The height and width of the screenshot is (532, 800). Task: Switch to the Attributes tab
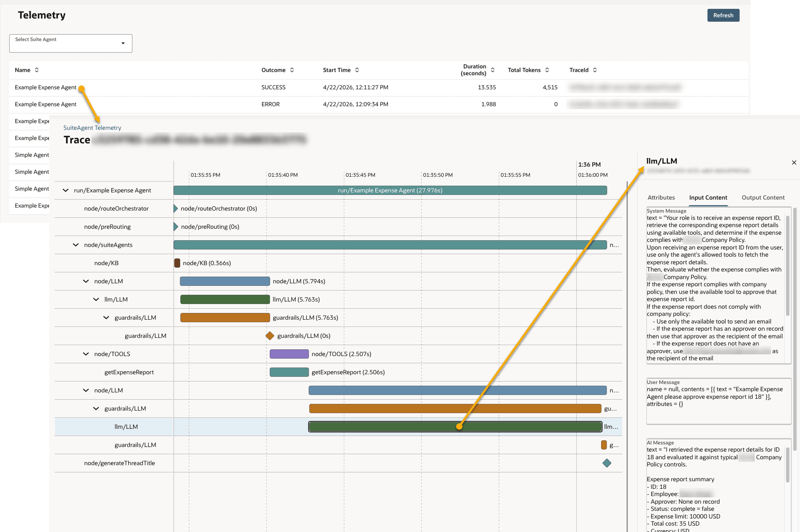coord(661,197)
